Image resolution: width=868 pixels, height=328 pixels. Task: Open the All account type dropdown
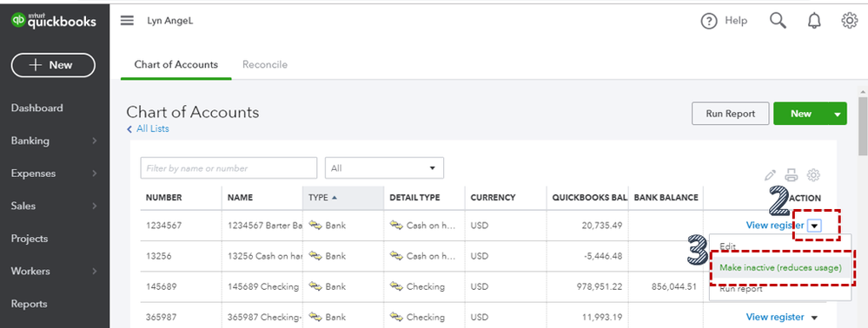click(384, 168)
